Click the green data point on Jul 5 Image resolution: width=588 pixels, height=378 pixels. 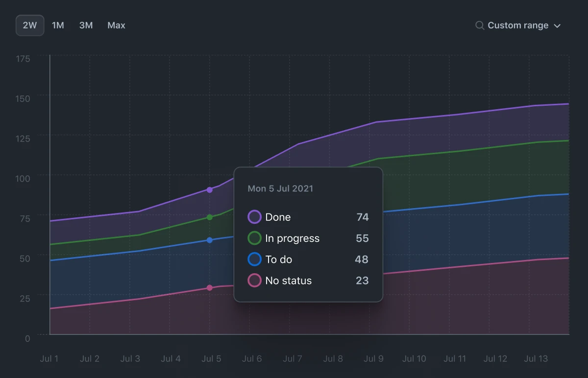click(210, 217)
